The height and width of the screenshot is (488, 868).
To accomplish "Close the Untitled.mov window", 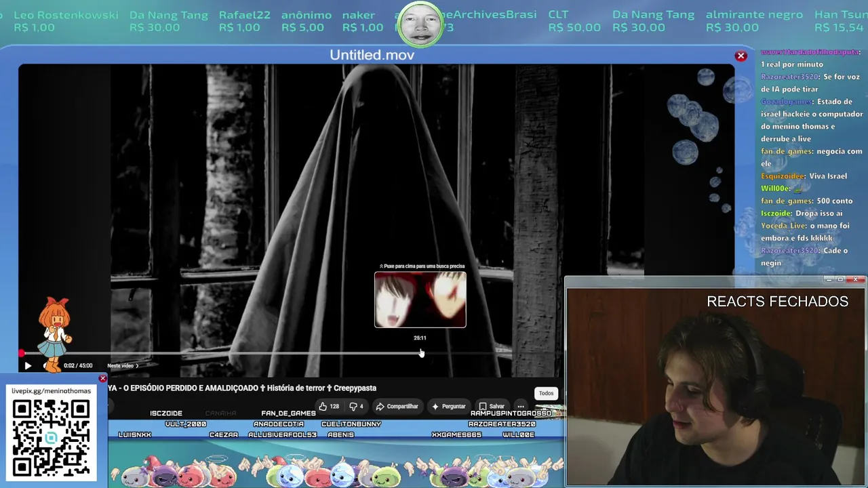I will [x=741, y=56].
